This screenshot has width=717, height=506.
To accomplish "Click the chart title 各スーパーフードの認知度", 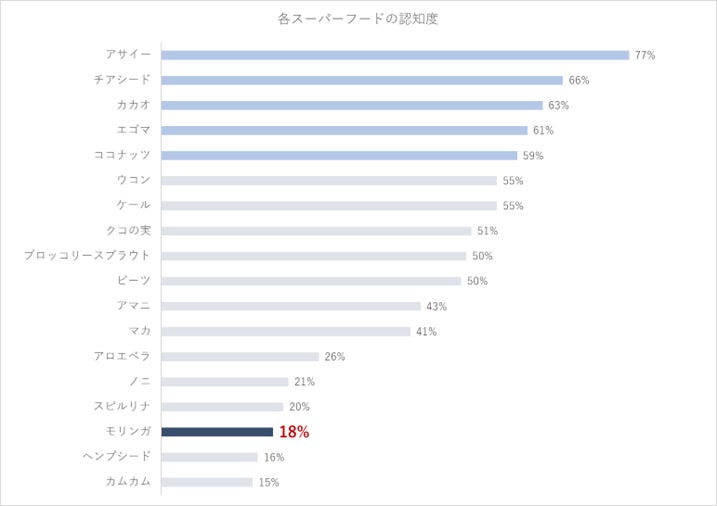I will (357, 19).
